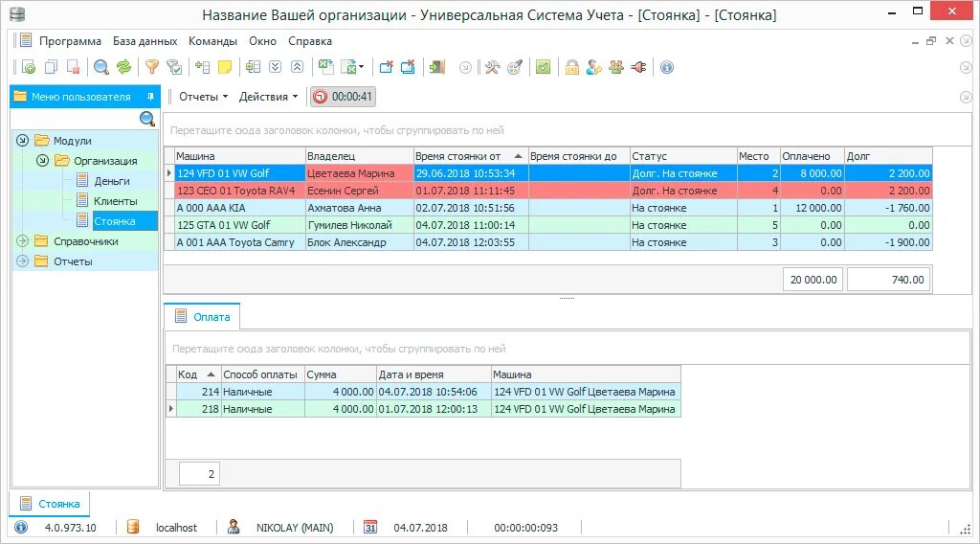Click the Copy record toolbar icon
The width and height of the screenshot is (980, 544).
click(51, 67)
